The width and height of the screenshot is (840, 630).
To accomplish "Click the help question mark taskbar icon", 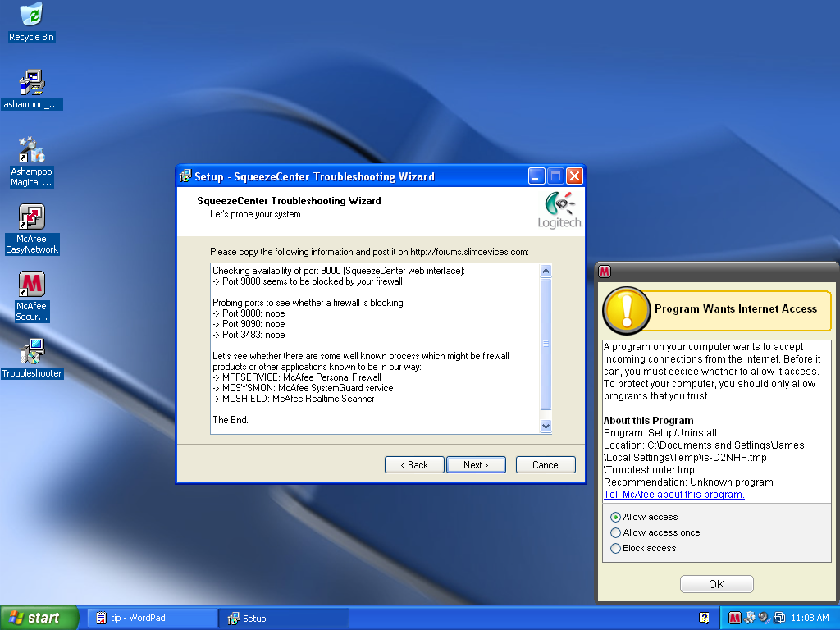I will pos(704,618).
